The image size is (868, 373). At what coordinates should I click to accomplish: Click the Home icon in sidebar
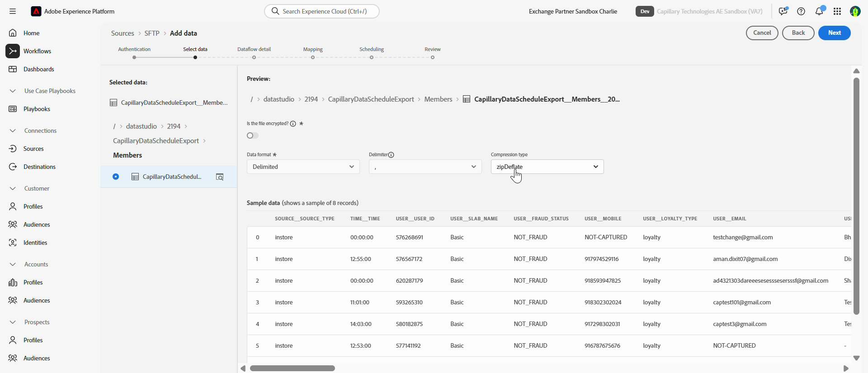pyautogui.click(x=13, y=33)
